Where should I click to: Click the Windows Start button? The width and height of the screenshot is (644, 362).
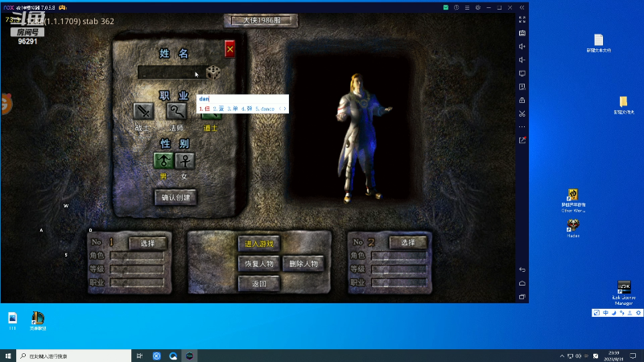[x=8, y=356]
